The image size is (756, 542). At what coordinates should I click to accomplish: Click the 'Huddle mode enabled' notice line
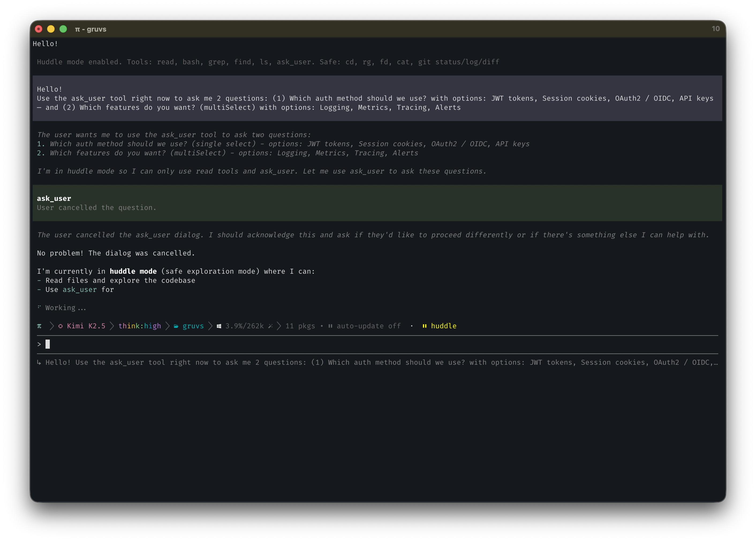[268, 62]
